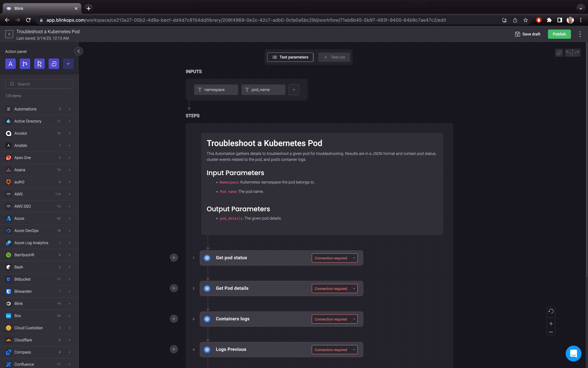The height and width of the screenshot is (368, 588).
Task: Click the eraser clear icon on canvas
Action: tap(559, 53)
